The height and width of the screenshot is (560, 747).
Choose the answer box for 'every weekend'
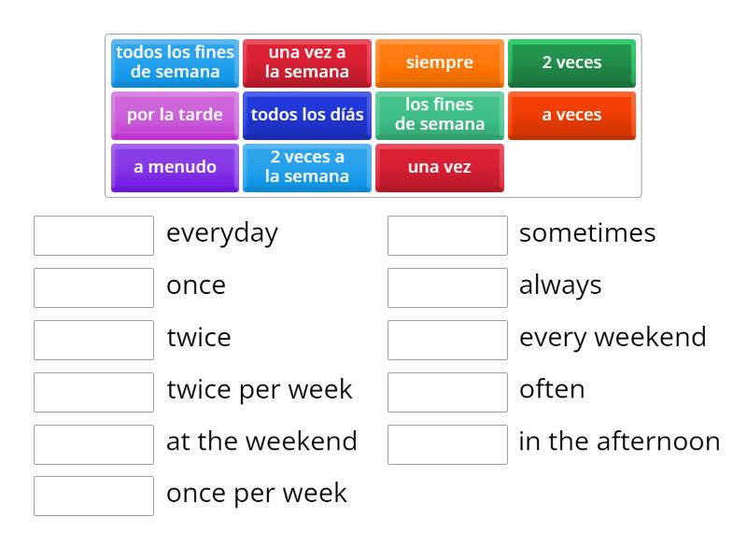coord(447,340)
